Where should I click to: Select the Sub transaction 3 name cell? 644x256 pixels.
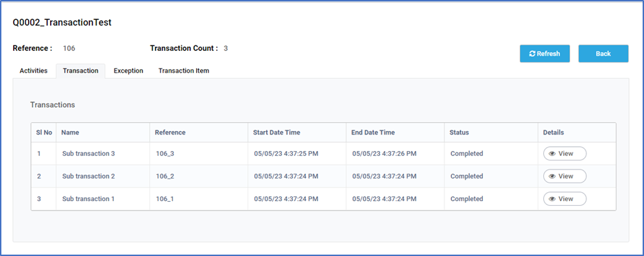pos(103,154)
